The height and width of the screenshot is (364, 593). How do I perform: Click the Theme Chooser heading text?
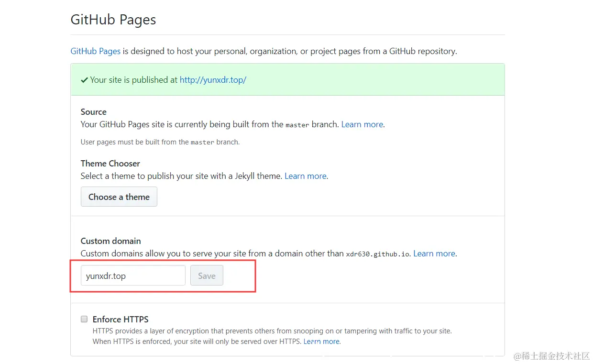pyautogui.click(x=110, y=164)
